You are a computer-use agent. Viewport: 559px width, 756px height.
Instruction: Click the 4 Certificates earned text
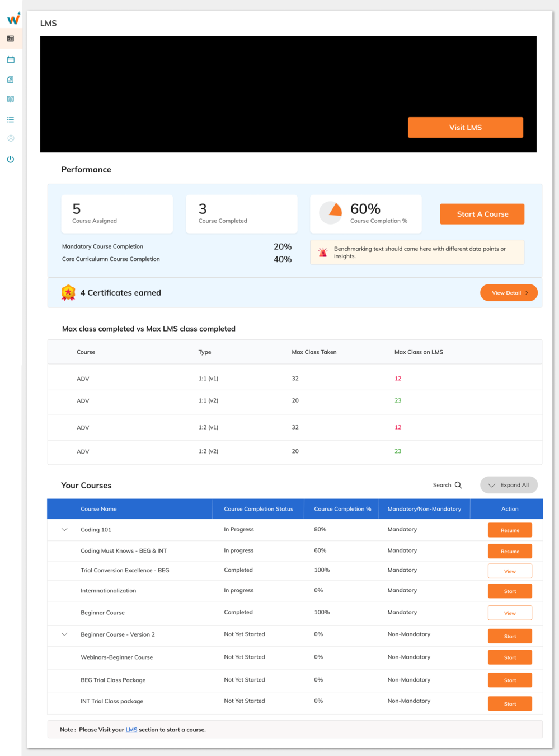click(x=121, y=293)
